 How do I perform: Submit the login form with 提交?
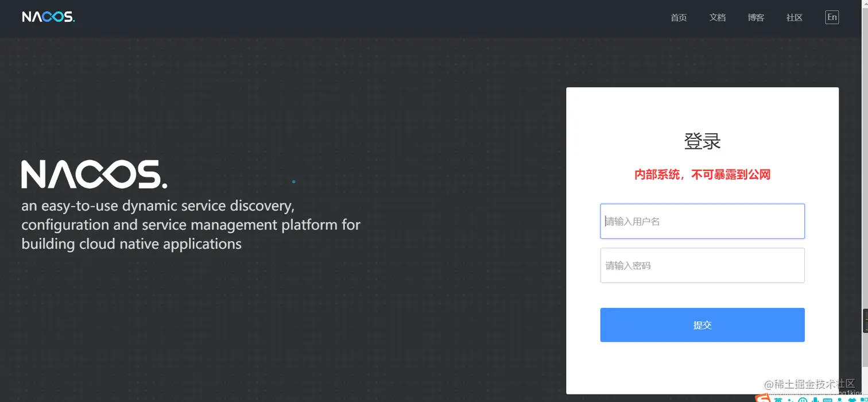pos(702,325)
